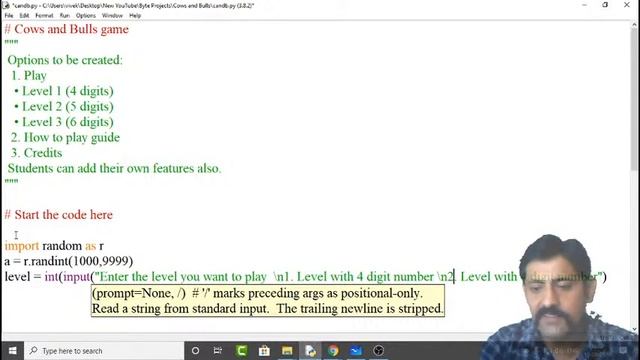Image resolution: width=640 pixels, height=360 pixels.
Task: Restore down the IDLE editor window
Action: pyautogui.click(x=605, y=5)
